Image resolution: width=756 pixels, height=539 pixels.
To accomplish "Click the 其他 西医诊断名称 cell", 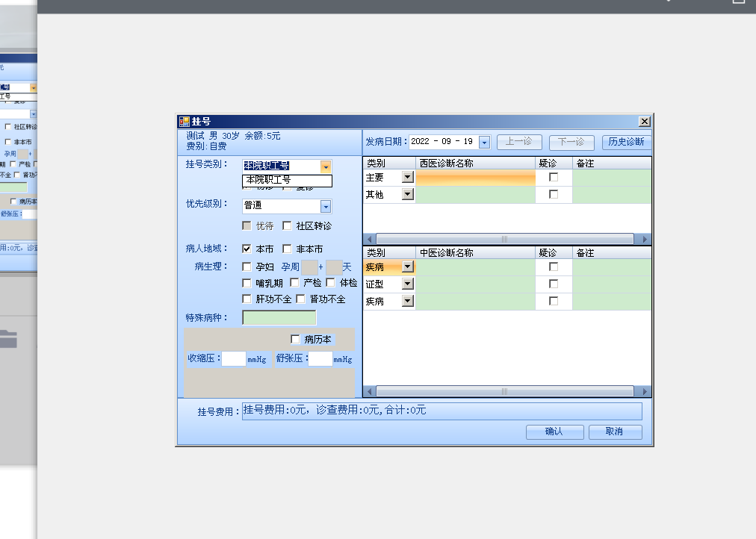I will 475,195.
